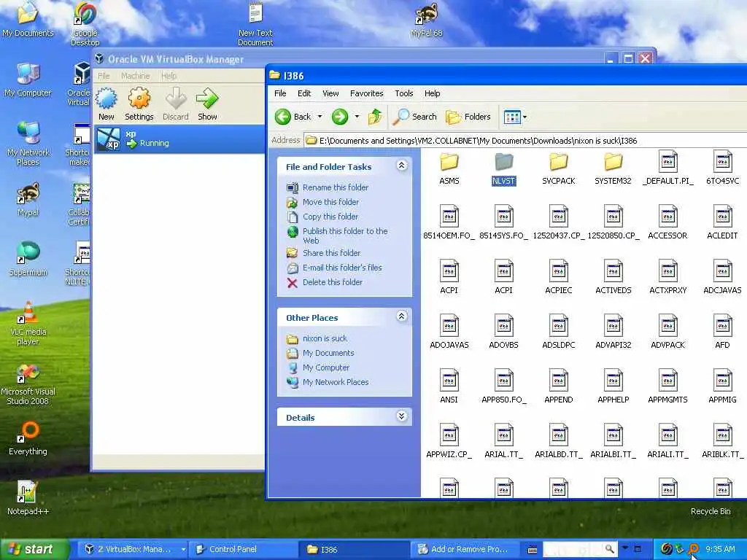Viewport: 747px width, 560px height.
Task: Select the APPHELP file
Action: [x=613, y=388]
